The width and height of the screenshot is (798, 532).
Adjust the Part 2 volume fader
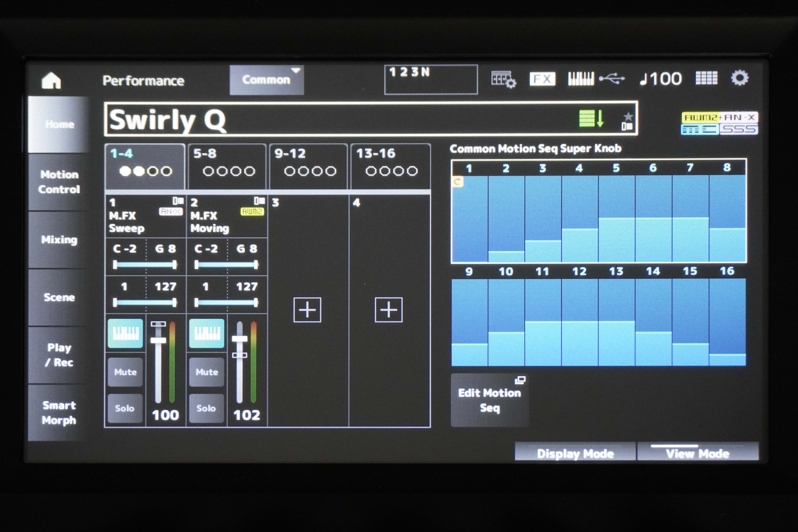pos(240,339)
